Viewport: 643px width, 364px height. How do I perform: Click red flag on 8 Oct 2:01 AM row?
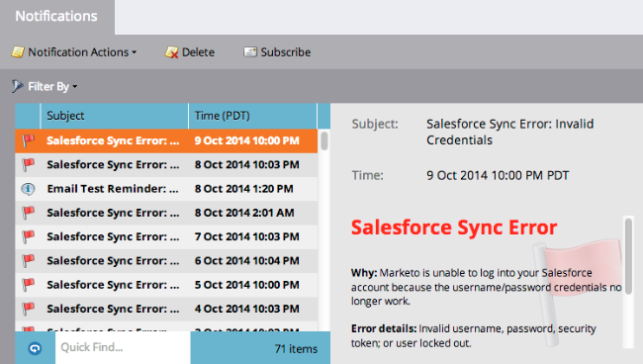[x=29, y=213]
